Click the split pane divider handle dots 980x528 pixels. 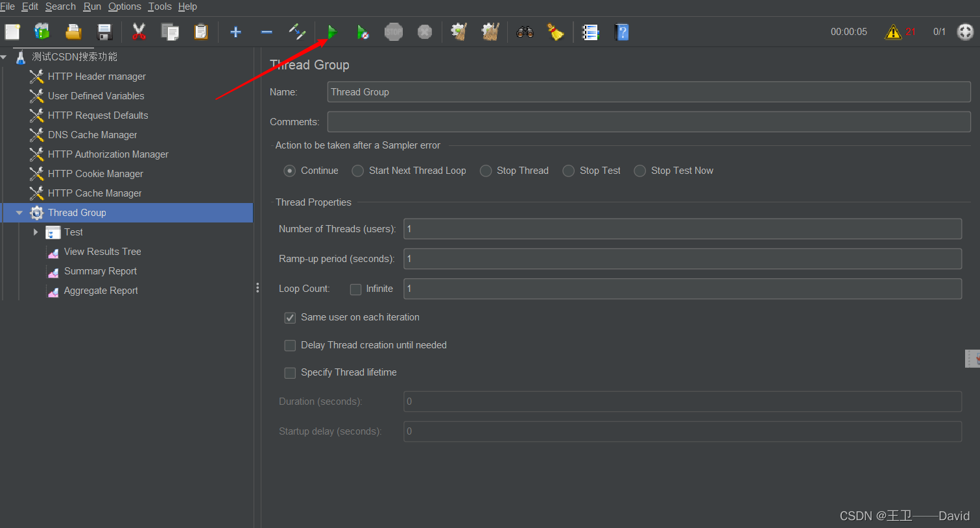[x=257, y=287]
